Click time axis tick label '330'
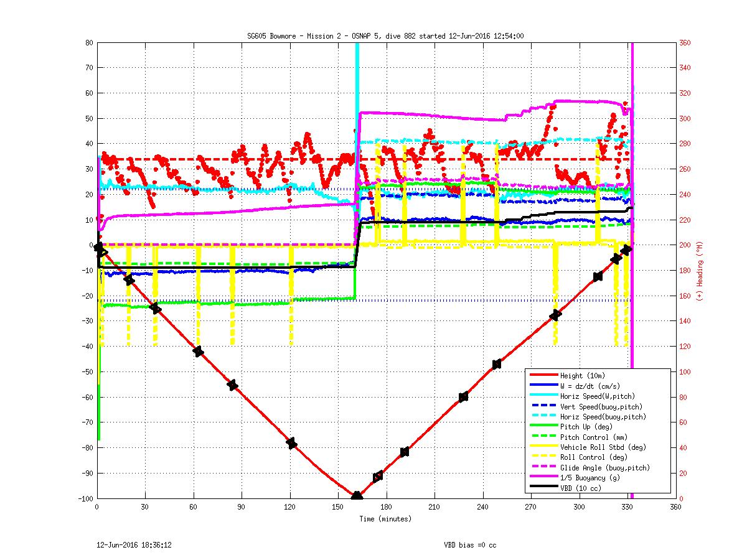Viewport: 747px width, 560px height. 627,508
